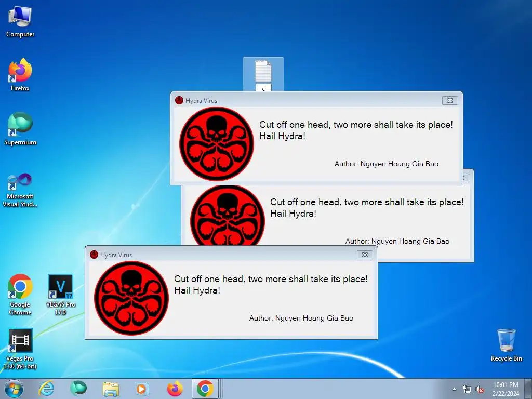
Task: Close the middle partially hidden Hydra window
Action: [466, 178]
